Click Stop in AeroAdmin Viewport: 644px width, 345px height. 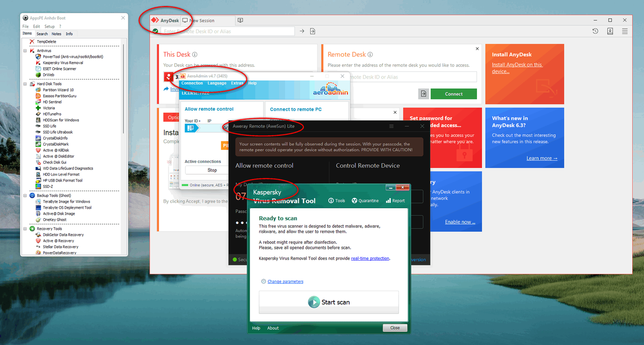[x=212, y=170]
